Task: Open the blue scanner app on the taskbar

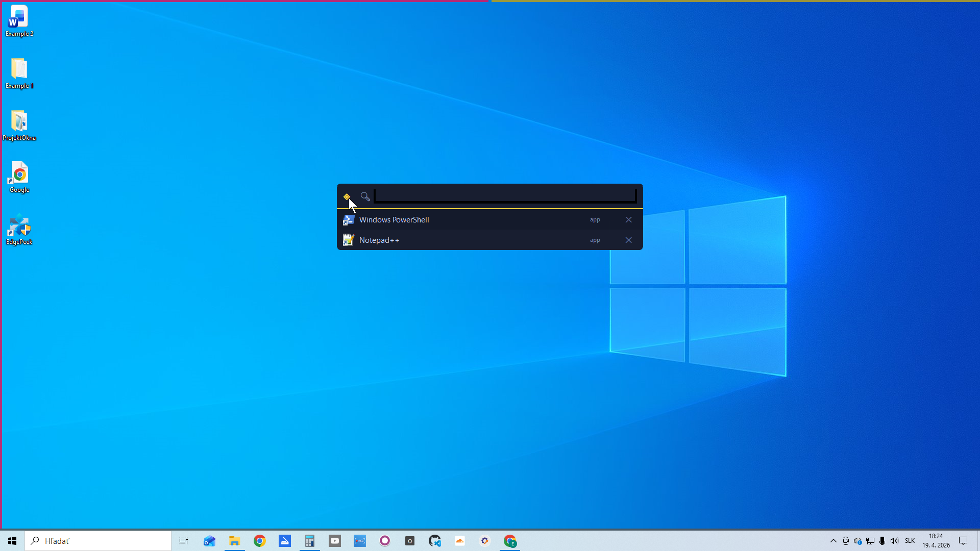Action: [x=284, y=541]
